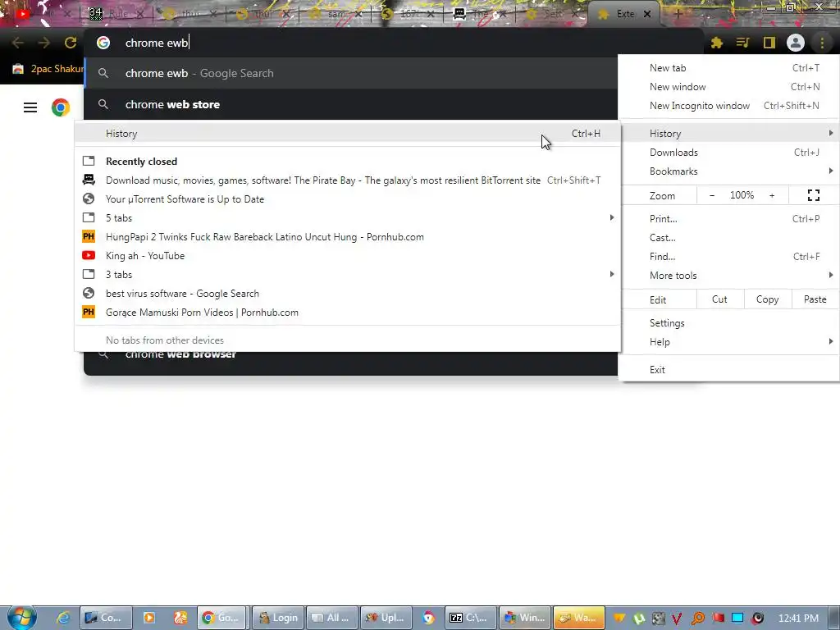
Task: Open the profile avatar icon
Action: (796, 43)
